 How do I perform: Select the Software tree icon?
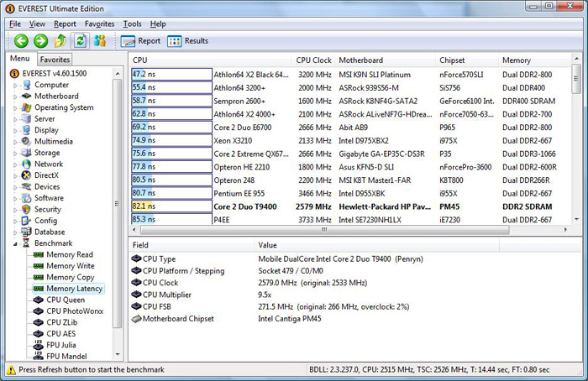click(x=26, y=198)
